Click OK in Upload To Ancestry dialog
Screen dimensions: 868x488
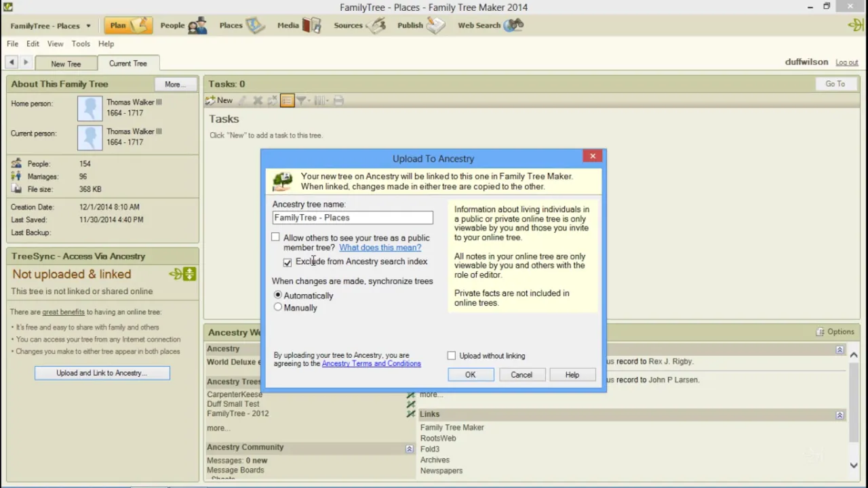[x=471, y=375]
